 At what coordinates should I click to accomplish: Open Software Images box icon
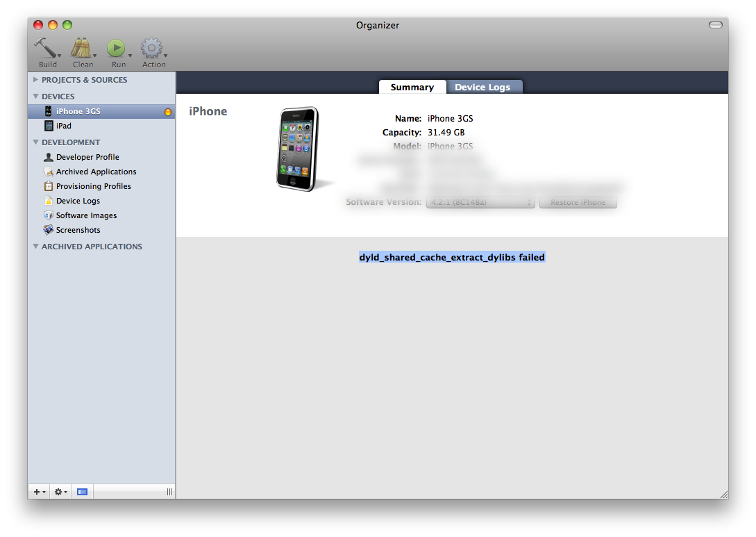click(x=48, y=215)
